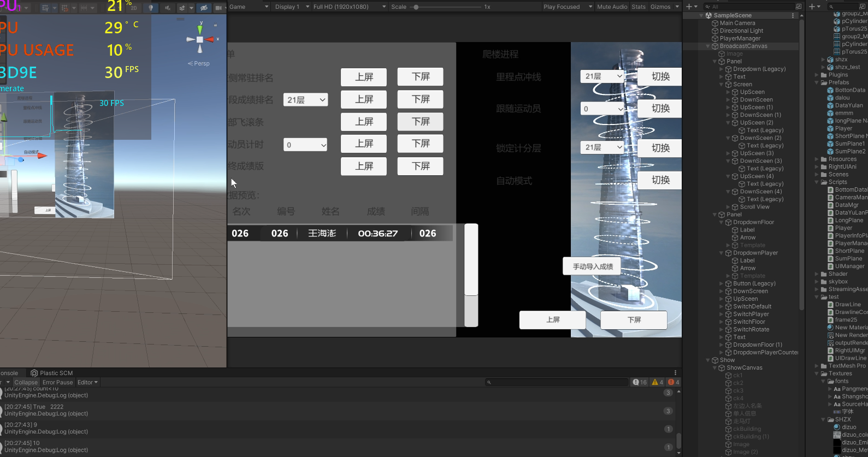
Task: Open 0 dropdown beside 动员计时
Action: pyautogui.click(x=305, y=145)
